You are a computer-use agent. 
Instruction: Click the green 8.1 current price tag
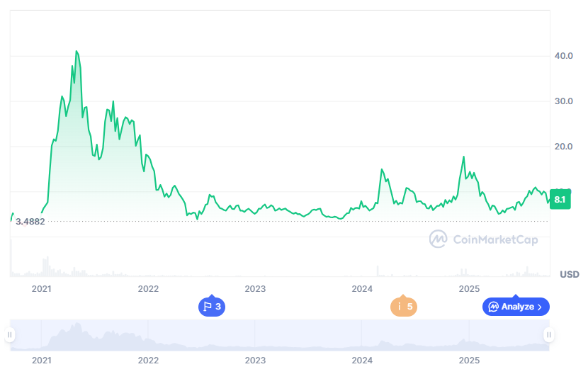click(560, 200)
